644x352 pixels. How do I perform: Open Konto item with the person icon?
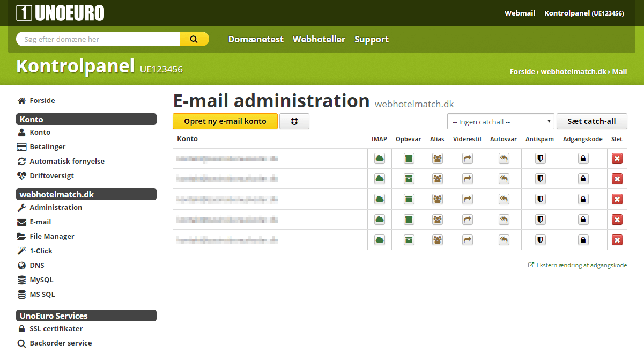click(x=34, y=133)
